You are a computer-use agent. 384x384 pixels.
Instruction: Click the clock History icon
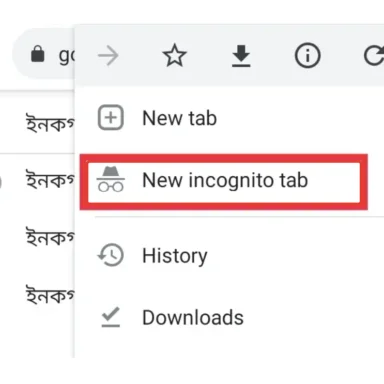click(111, 256)
